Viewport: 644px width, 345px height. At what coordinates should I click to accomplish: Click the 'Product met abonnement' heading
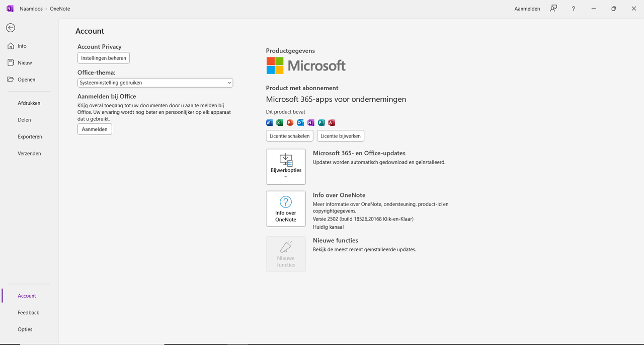coord(302,88)
